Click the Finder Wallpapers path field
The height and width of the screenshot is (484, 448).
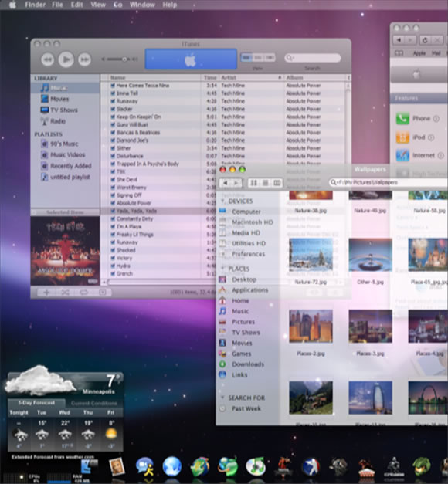[389, 182]
